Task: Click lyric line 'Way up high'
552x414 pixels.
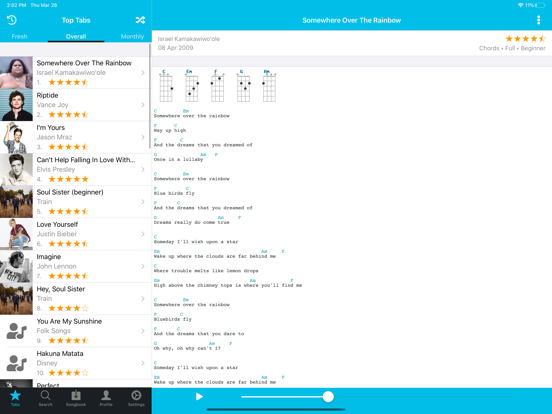Action: coord(170,130)
